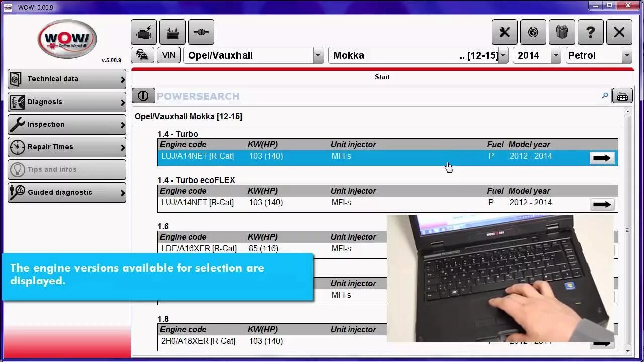Click the 1.6 engine group heading
This screenshot has width=644, height=362.
[163, 226]
